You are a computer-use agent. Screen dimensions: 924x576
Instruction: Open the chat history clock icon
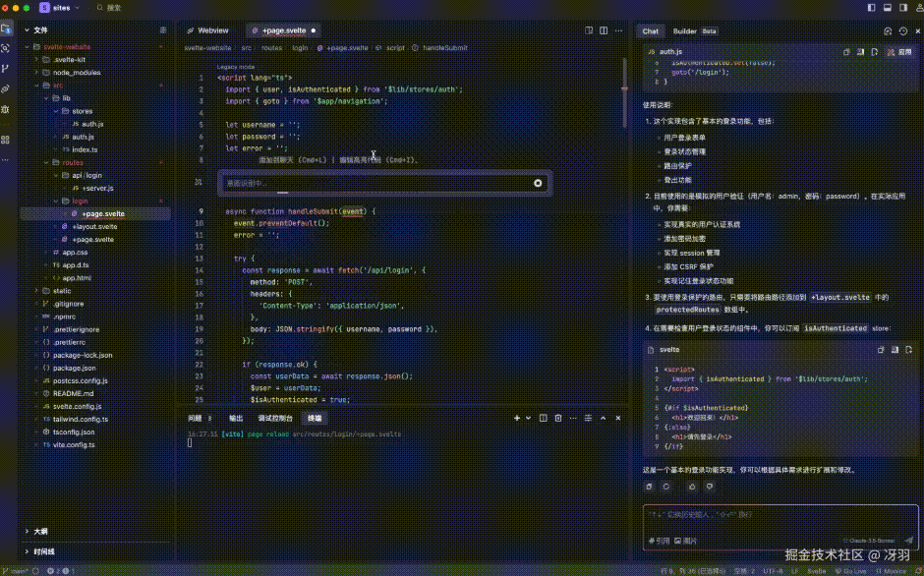pyautogui.click(x=902, y=30)
